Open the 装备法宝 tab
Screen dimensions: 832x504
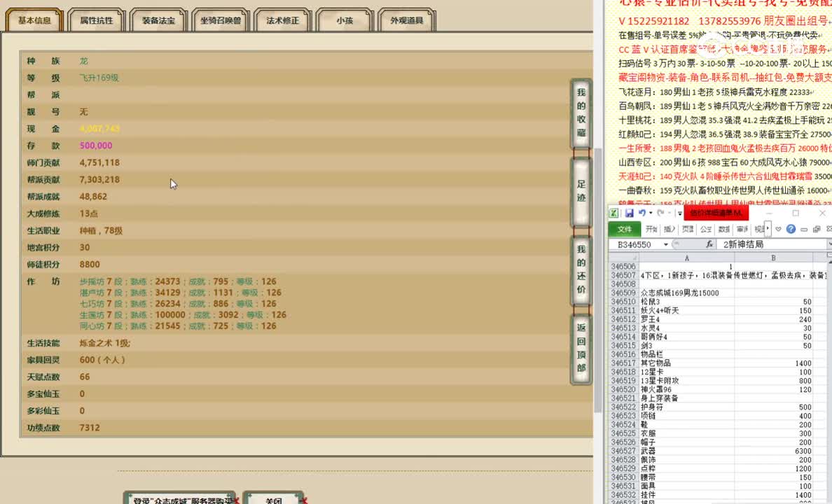pos(158,20)
